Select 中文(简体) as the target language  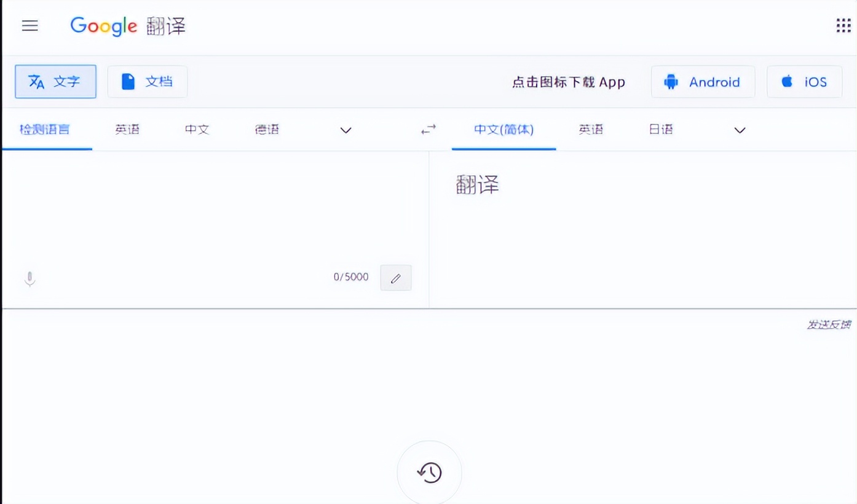point(503,130)
